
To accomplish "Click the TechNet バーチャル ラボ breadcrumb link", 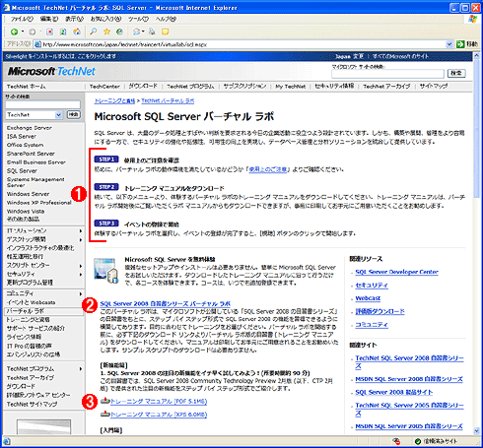I will [168, 100].
